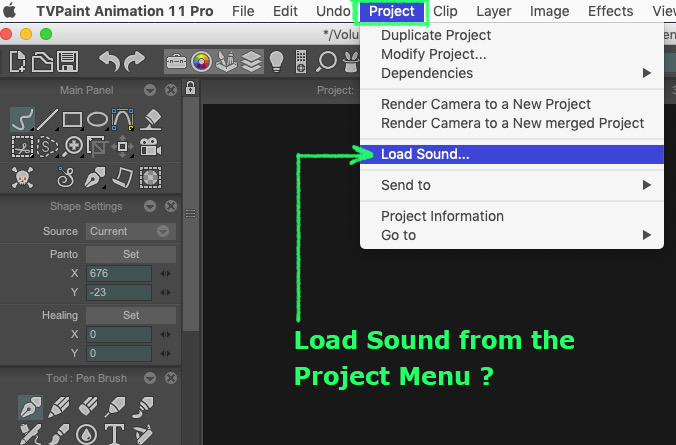Click the remote control icon

[x=301, y=62]
